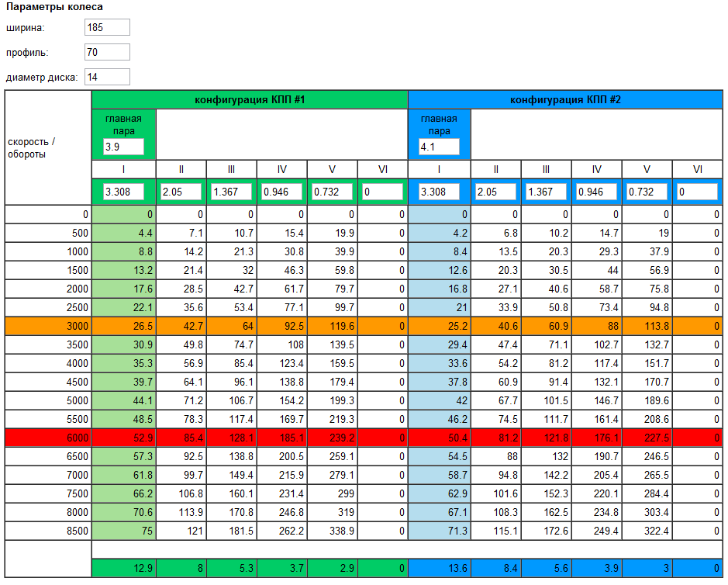Click cell value 239.2
This screenshot has height=585, width=728.
(332, 438)
